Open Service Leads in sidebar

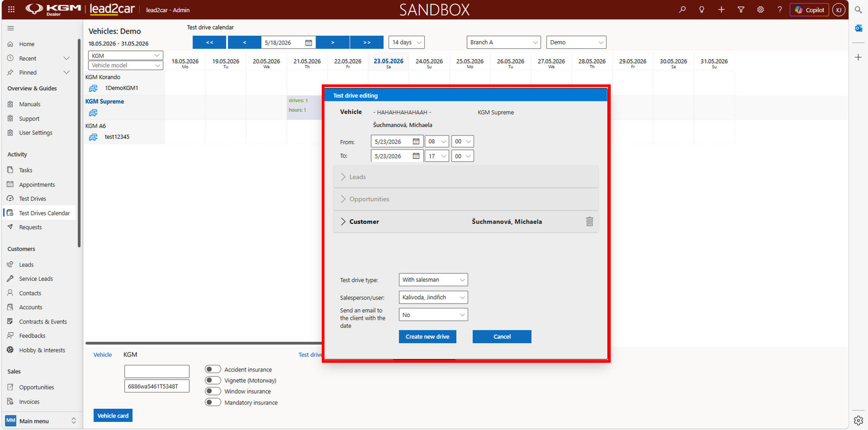pos(36,279)
